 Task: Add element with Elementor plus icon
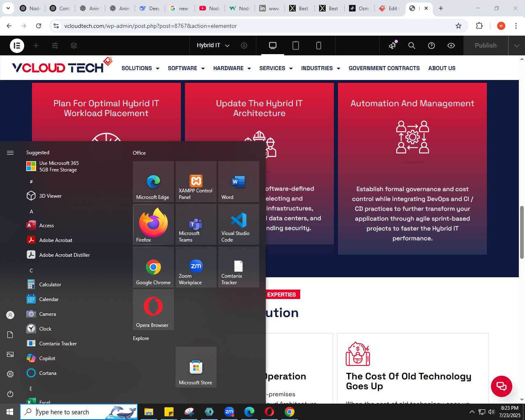tap(36, 46)
